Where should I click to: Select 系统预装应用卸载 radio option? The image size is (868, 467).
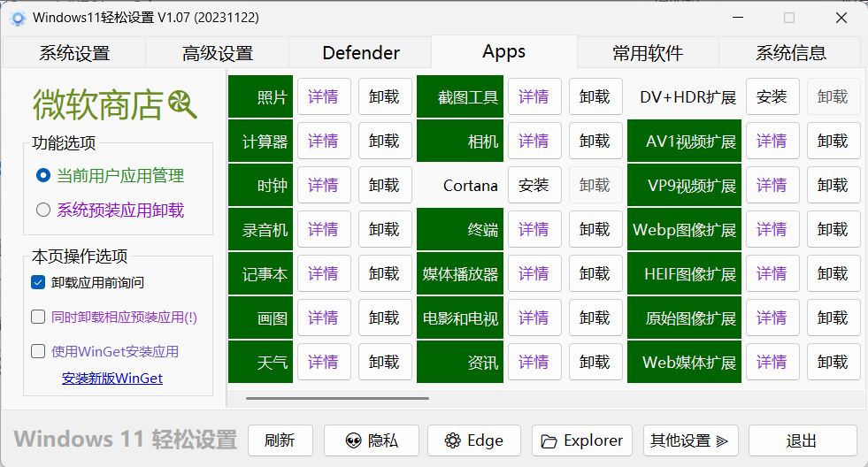tap(43, 211)
